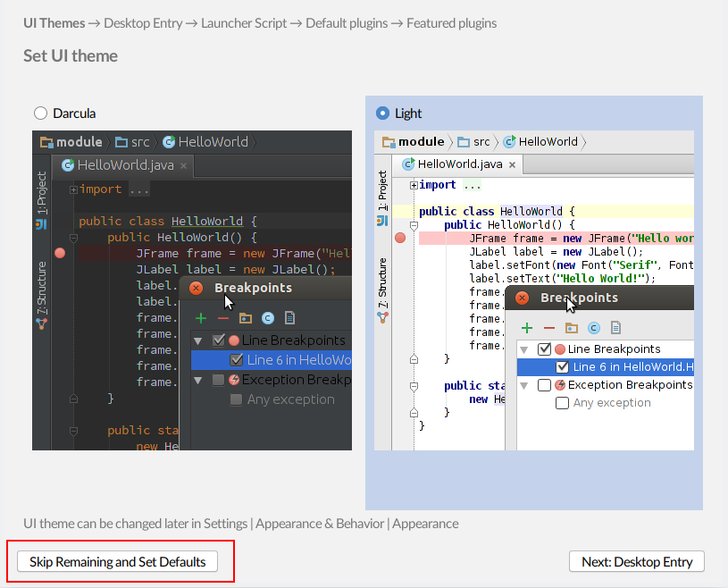Screen dimensions: 728x588
Task: Click group-by-folder icon in Darcula Breakpoints toolbar
Action: coord(246,318)
